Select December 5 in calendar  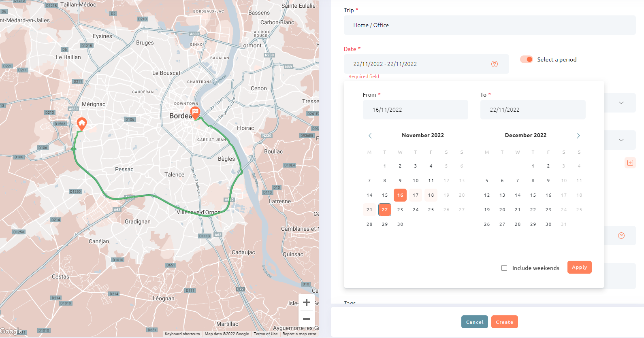(x=487, y=181)
